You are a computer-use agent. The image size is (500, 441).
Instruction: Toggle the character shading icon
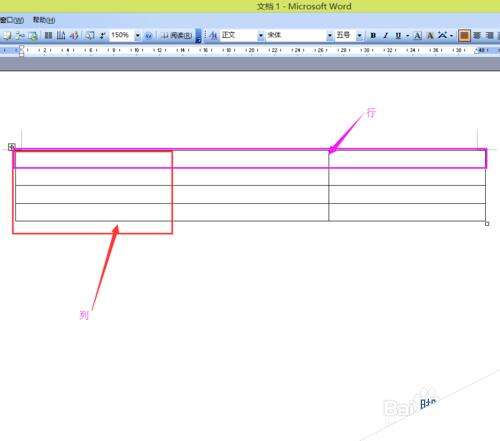coord(430,35)
